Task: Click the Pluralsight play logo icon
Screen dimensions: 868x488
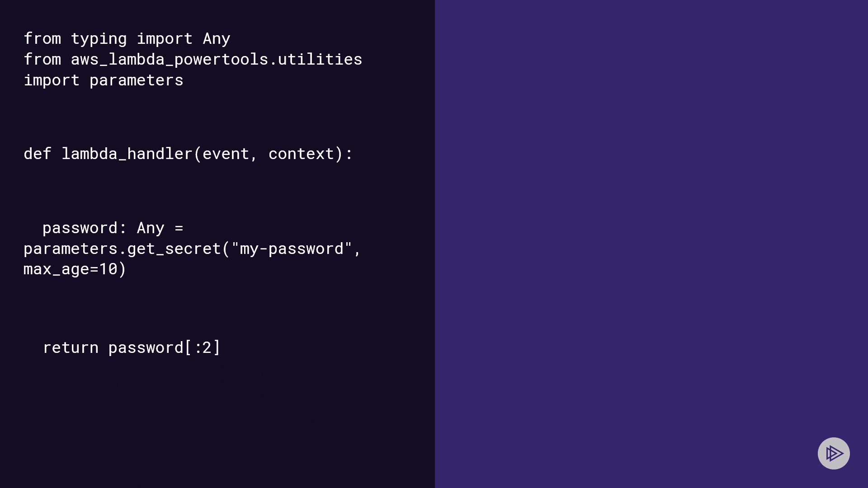Action: [834, 453]
